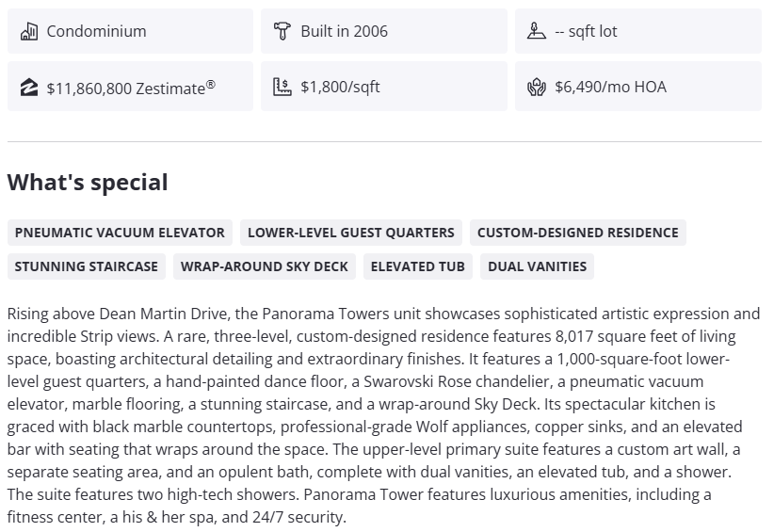Click the -- sqft lot fact text
This screenshot has width=774, height=532.
point(586,31)
